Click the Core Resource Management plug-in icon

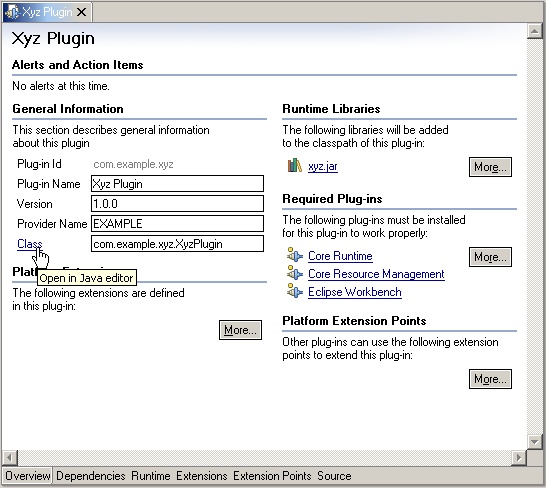coord(295,273)
